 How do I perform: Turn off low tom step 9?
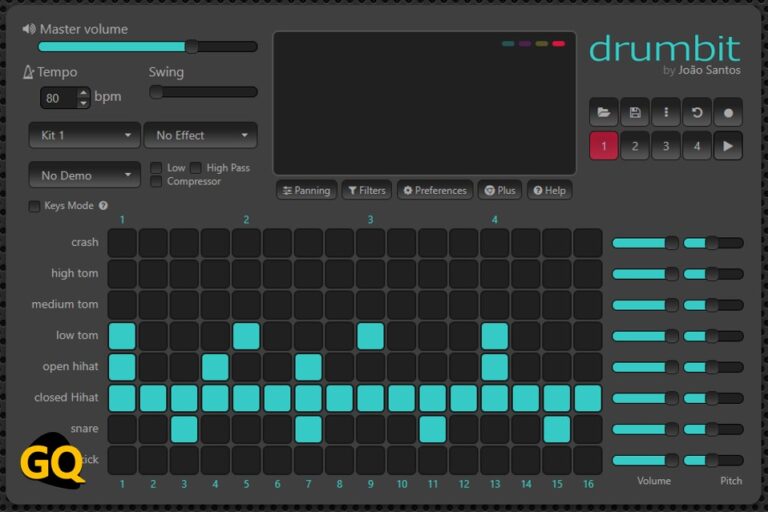coord(371,336)
